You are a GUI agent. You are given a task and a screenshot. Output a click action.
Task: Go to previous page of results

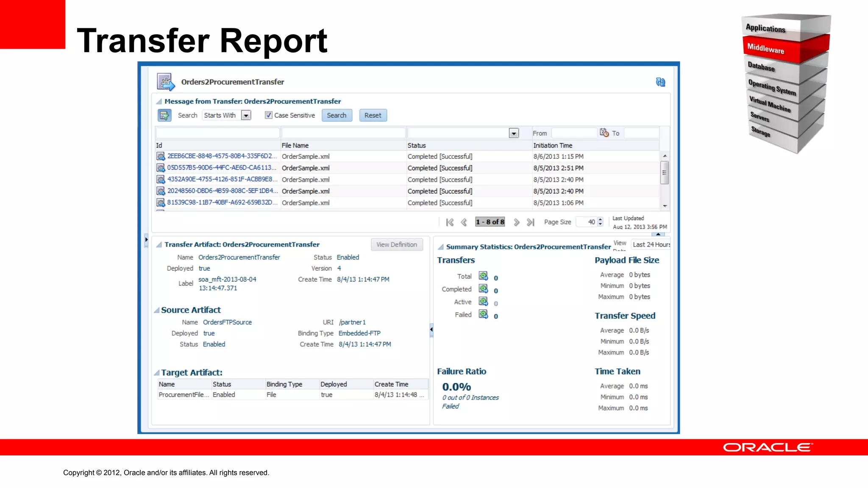pos(464,222)
